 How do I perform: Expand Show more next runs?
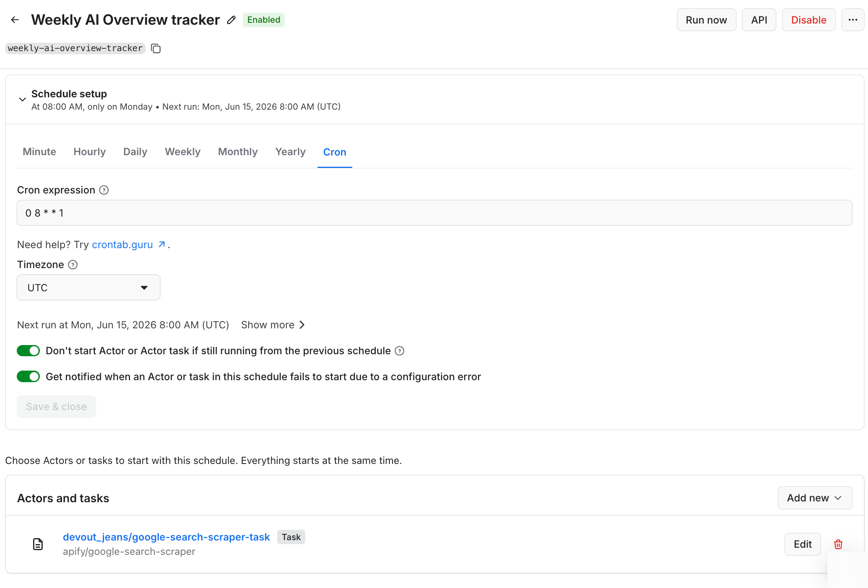coord(273,325)
